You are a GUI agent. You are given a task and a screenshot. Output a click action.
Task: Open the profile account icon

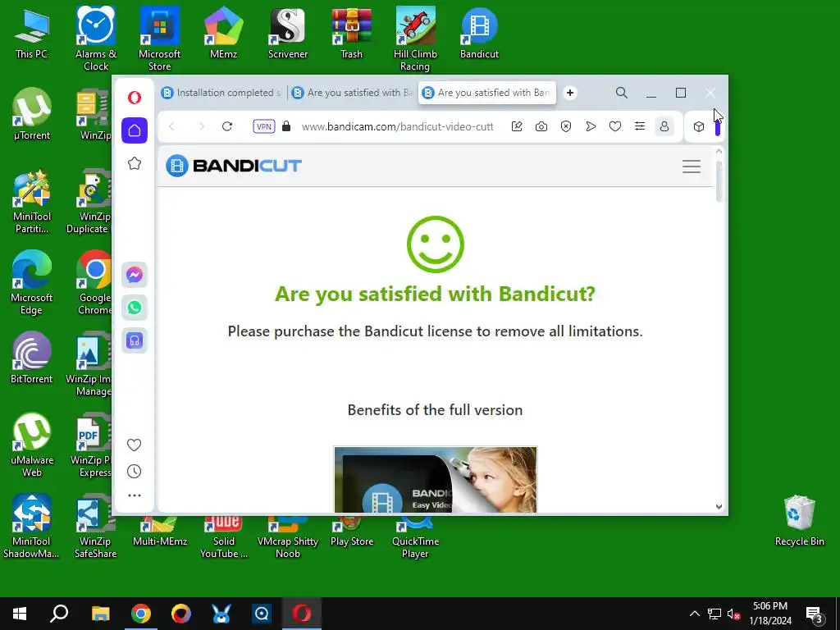click(x=664, y=126)
